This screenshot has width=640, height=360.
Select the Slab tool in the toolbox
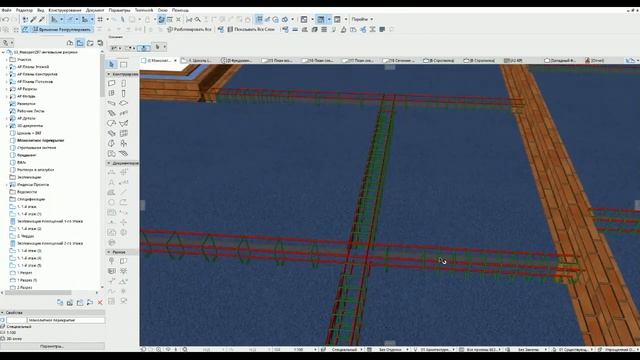pyautogui.click(x=124, y=103)
